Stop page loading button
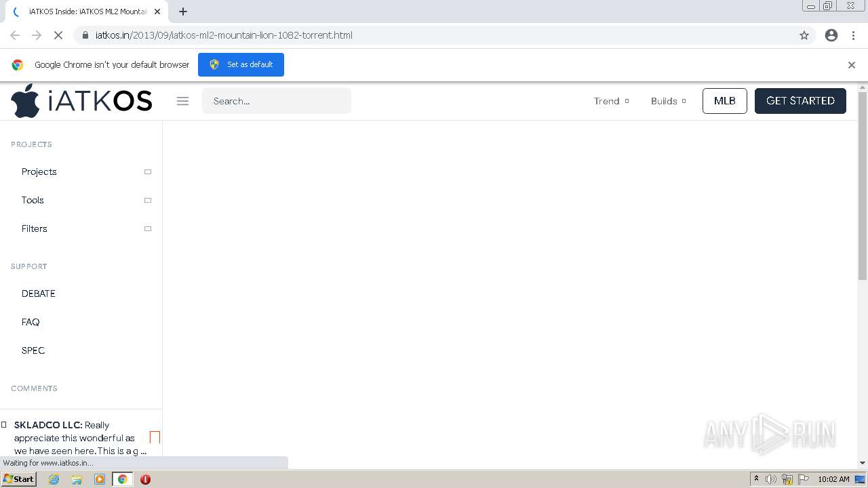This screenshot has height=488, width=868. [x=58, y=35]
